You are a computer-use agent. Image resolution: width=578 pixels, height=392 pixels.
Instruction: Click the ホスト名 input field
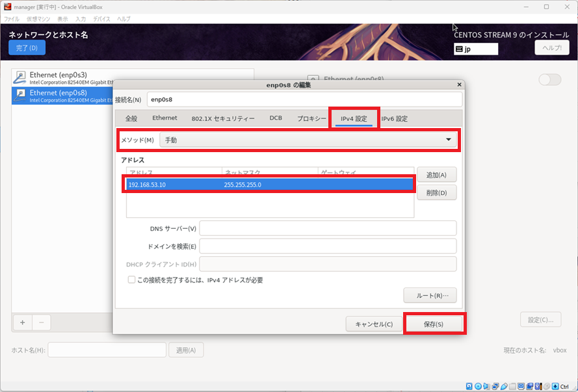coord(107,350)
